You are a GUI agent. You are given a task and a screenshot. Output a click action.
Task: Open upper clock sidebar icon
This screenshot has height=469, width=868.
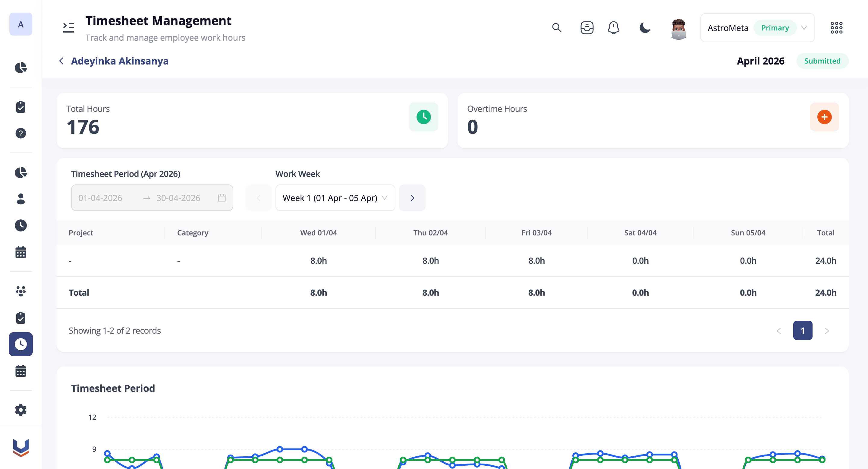coord(20,225)
